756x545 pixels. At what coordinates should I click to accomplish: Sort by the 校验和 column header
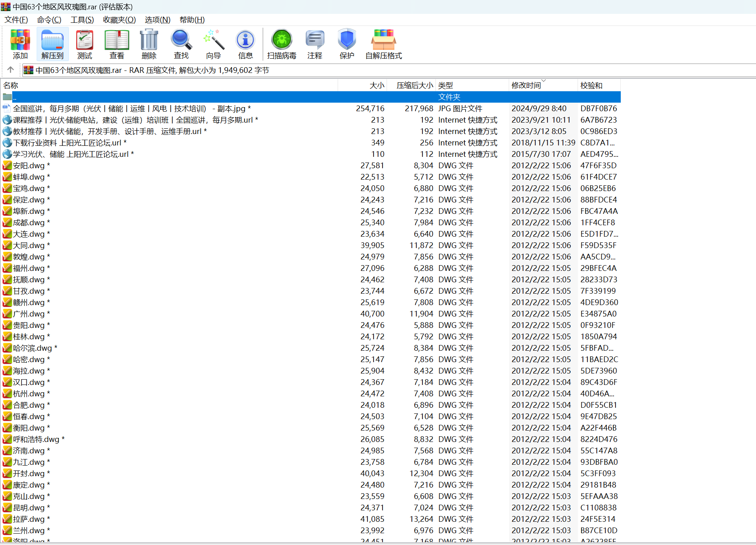[599, 85]
